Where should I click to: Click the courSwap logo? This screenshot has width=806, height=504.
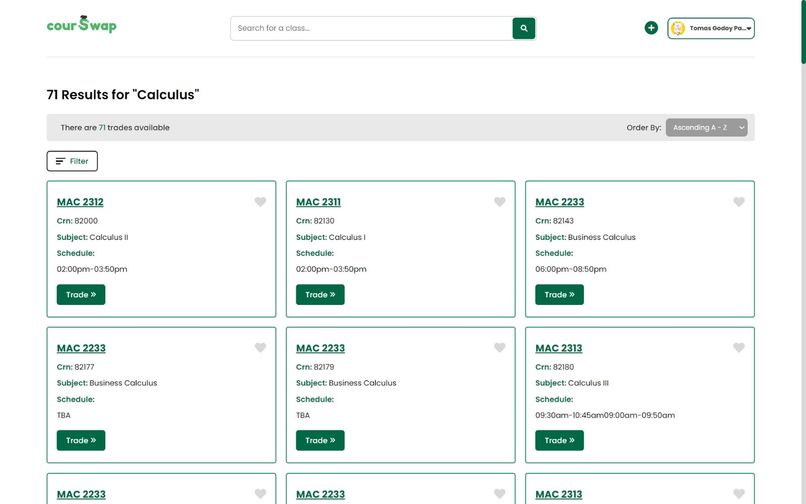coord(81,24)
